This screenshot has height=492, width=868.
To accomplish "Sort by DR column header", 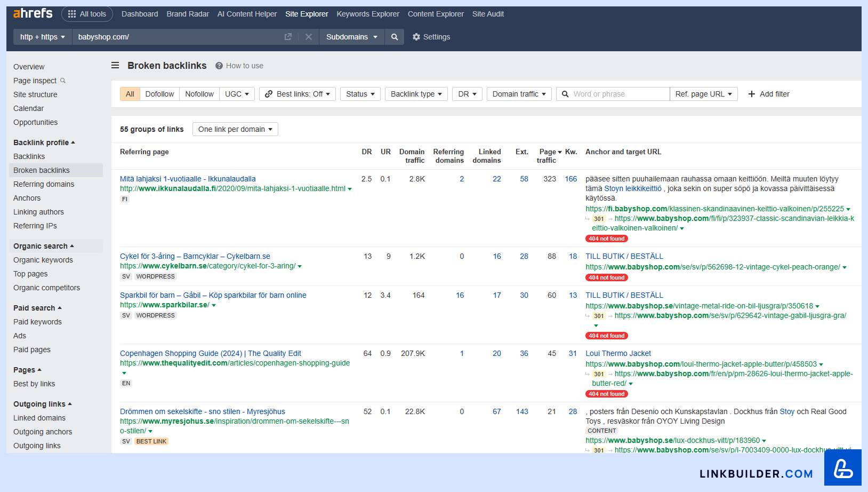I will [367, 152].
